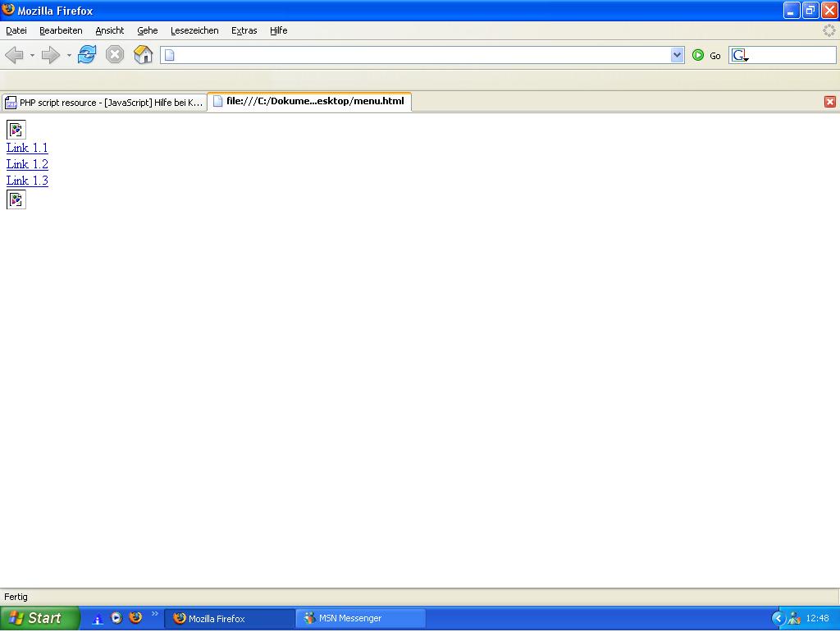Follow the Link 1.1 hyperlink
This screenshot has width=840, height=632.
tap(27, 148)
